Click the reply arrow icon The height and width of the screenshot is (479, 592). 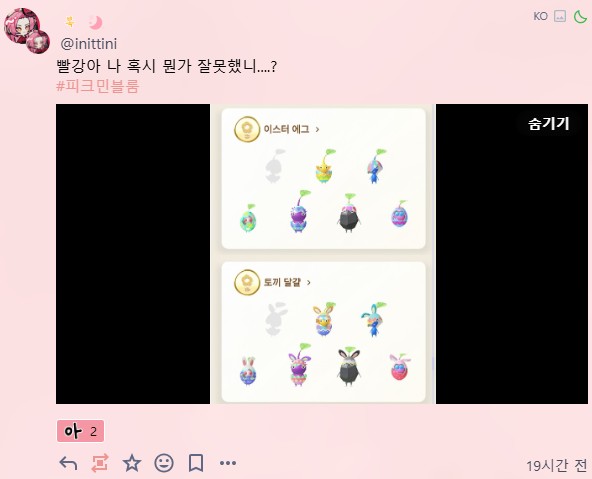(x=68, y=463)
